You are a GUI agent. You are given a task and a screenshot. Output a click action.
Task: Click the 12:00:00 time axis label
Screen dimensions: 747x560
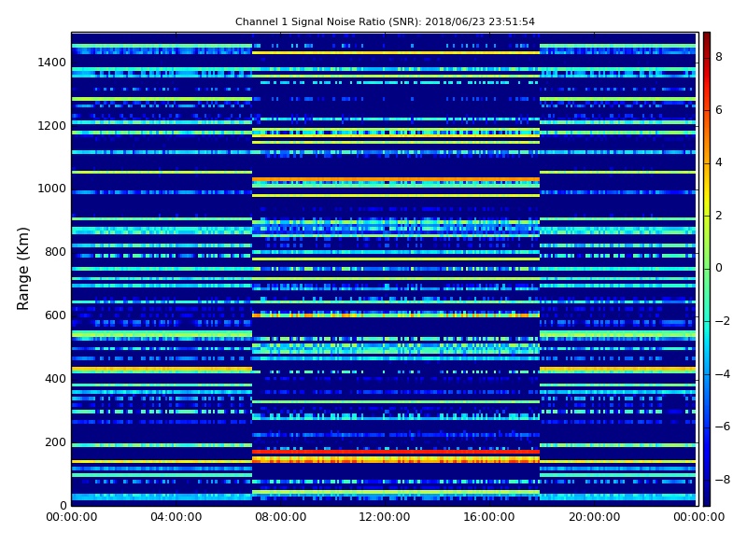tap(385, 517)
